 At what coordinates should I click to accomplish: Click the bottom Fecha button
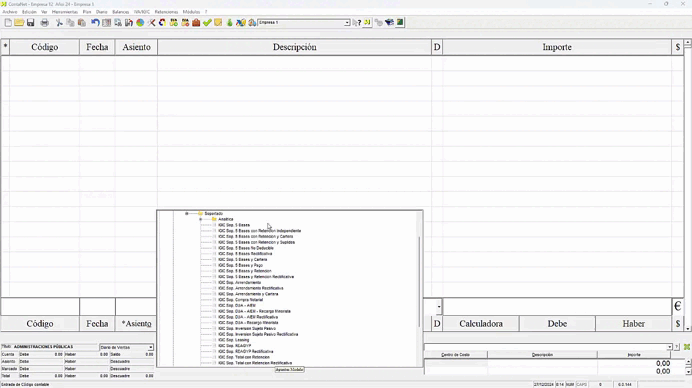tap(97, 324)
